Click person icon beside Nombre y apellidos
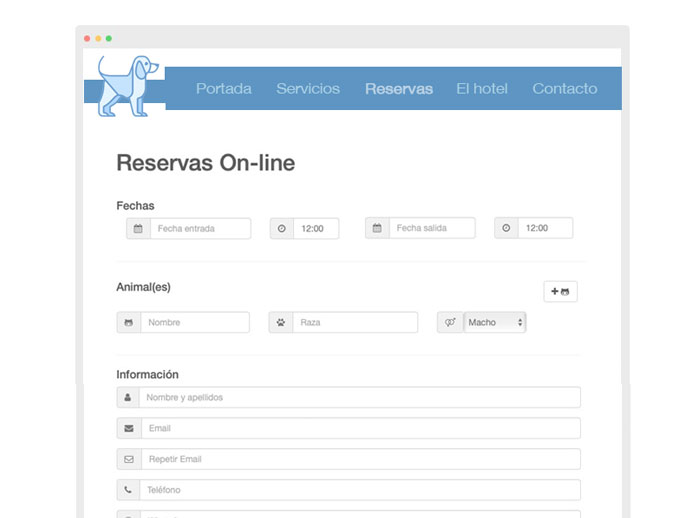Image resolution: width=682 pixels, height=518 pixels. click(x=128, y=398)
